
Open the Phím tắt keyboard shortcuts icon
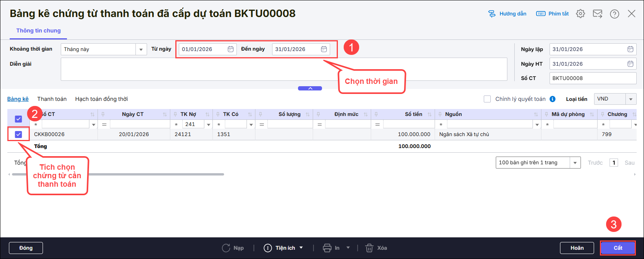point(541,14)
